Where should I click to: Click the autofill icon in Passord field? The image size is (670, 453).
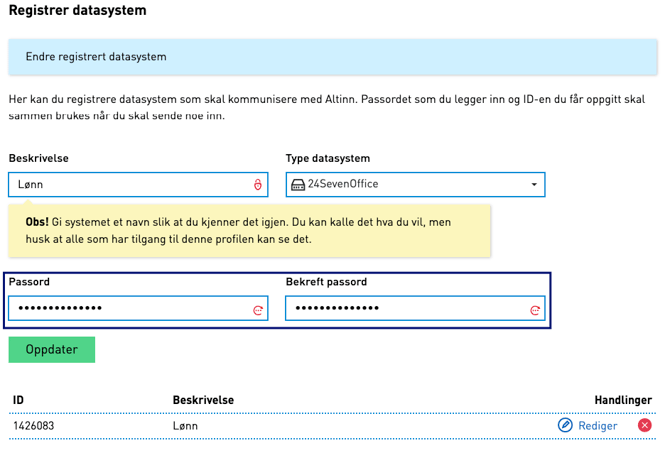pos(257,310)
